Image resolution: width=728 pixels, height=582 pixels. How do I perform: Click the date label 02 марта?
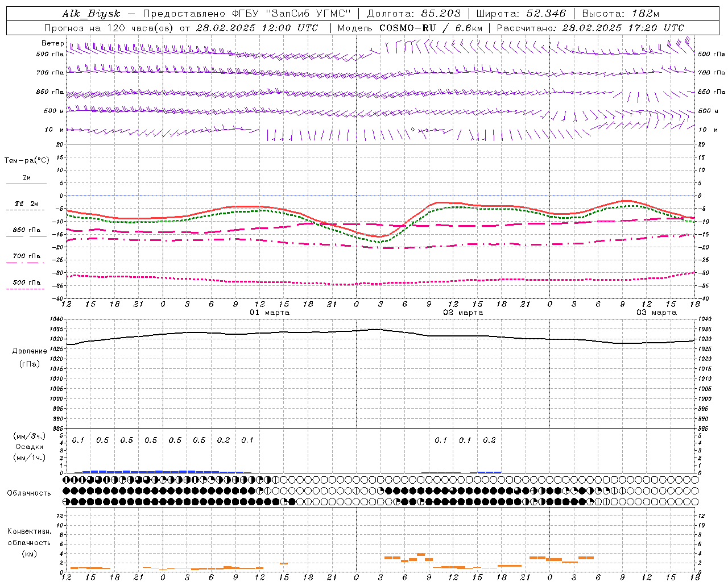point(463,313)
